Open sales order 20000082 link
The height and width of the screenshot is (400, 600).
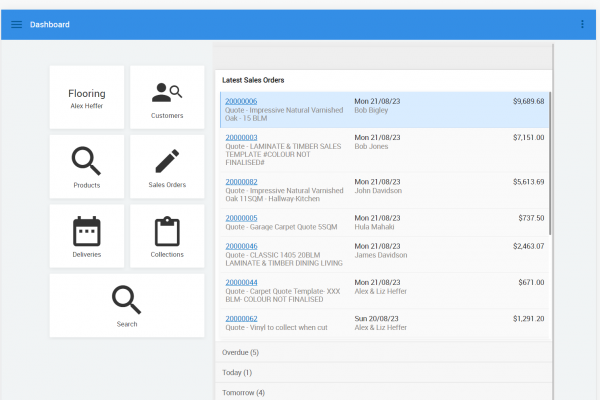(x=241, y=182)
